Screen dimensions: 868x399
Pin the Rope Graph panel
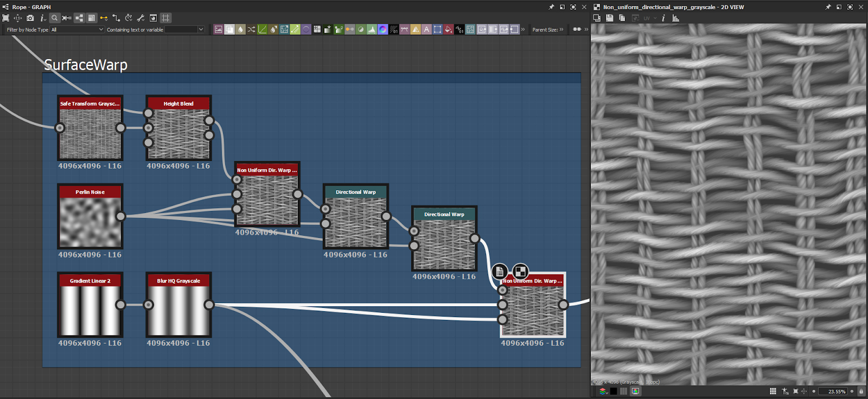pyautogui.click(x=551, y=7)
